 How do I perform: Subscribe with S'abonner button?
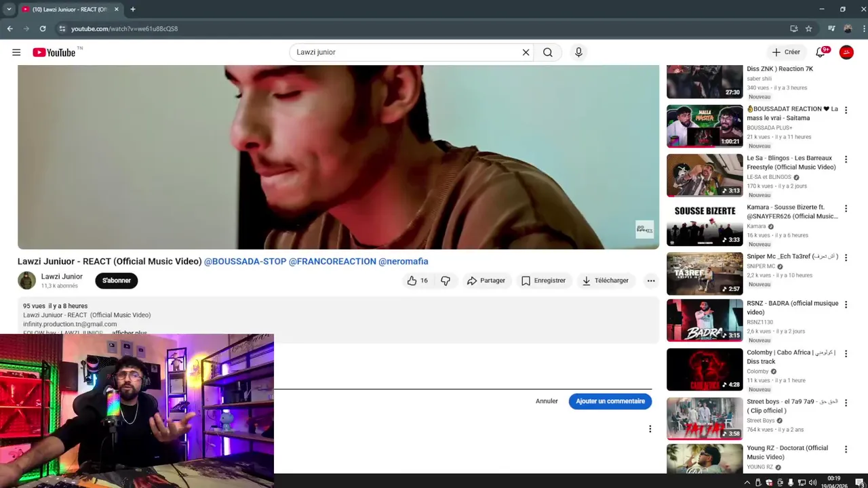point(117,281)
